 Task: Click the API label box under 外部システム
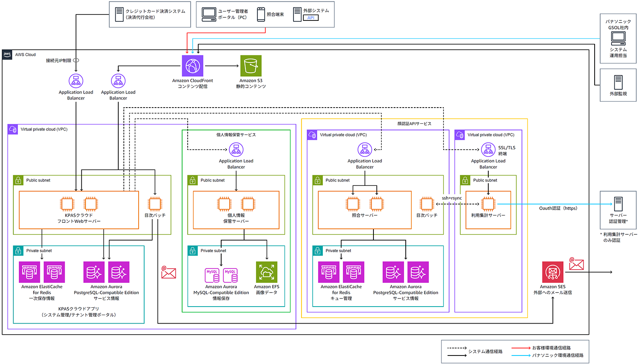[x=310, y=18]
